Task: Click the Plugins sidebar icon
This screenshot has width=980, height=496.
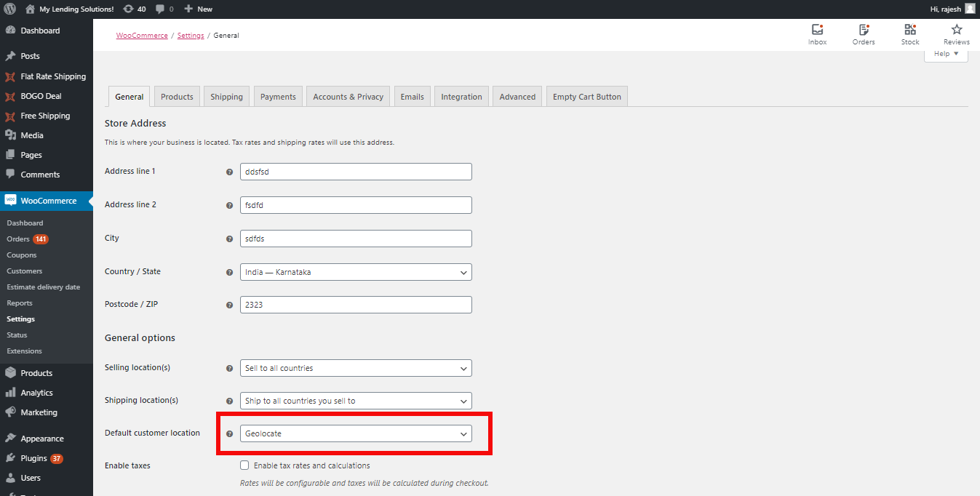Action: (x=10, y=458)
